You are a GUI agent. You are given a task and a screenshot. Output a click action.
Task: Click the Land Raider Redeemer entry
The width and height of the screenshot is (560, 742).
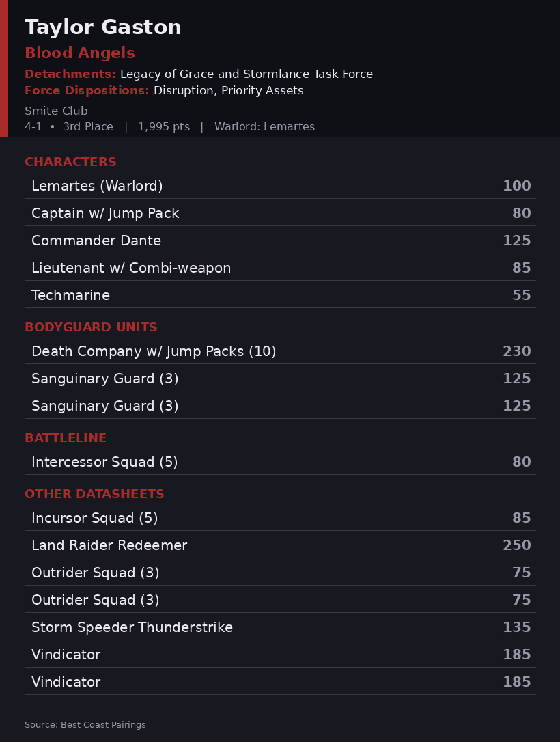(x=280, y=545)
